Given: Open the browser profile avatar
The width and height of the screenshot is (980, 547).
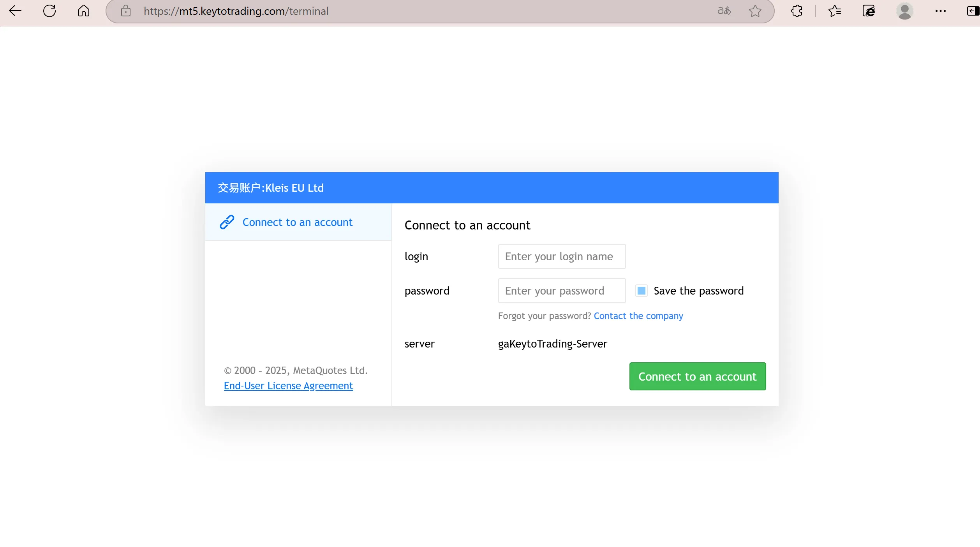Looking at the screenshot, I should pyautogui.click(x=904, y=11).
